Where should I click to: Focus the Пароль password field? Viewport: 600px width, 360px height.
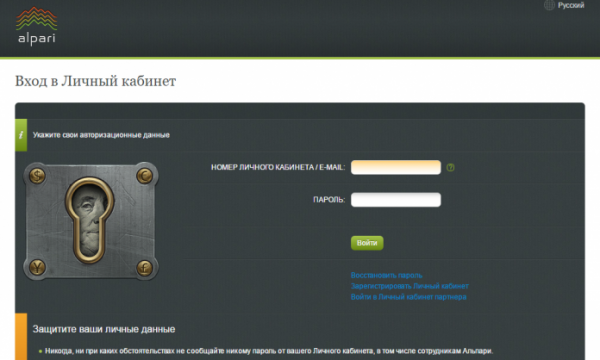tap(396, 199)
